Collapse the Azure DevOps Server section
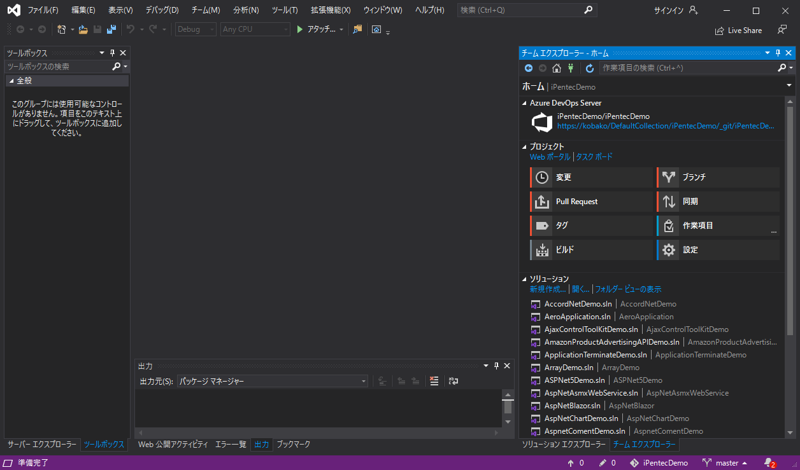800x470 pixels. point(524,103)
